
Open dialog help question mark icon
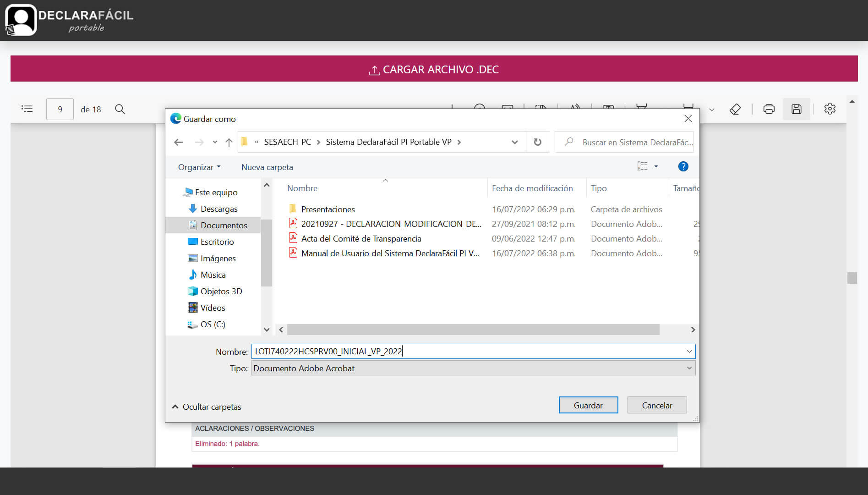683,166
